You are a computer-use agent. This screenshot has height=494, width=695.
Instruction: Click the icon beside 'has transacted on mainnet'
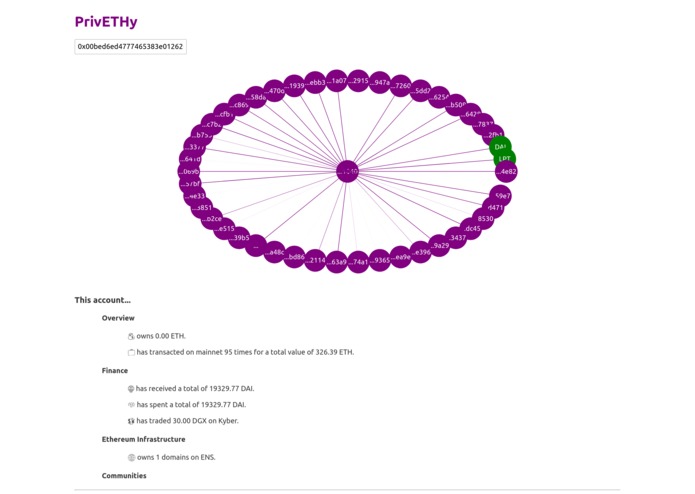pos(131,353)
